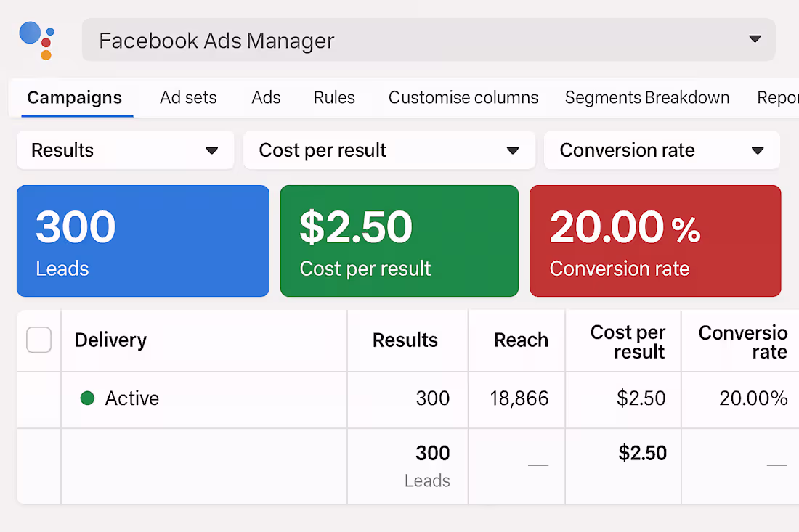Click Segments Breakdown
This screenshot has height=532, width=799.
point(646,97)
